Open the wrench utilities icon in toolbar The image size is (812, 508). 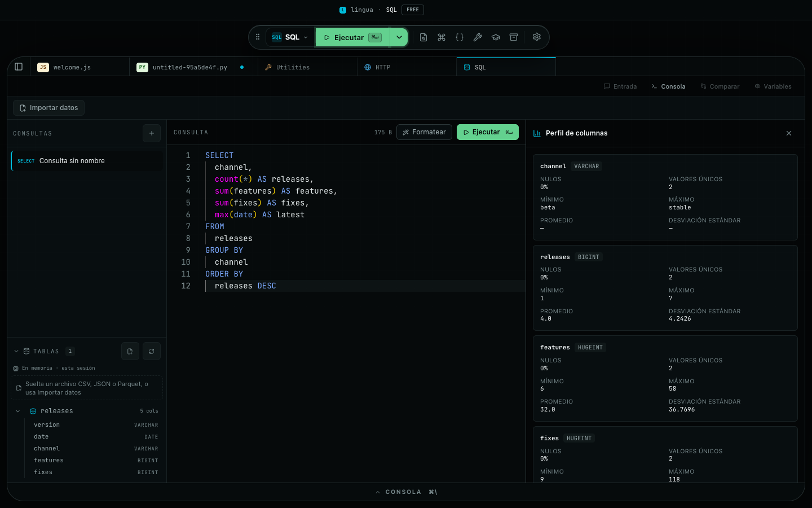(x=478, y=37)
